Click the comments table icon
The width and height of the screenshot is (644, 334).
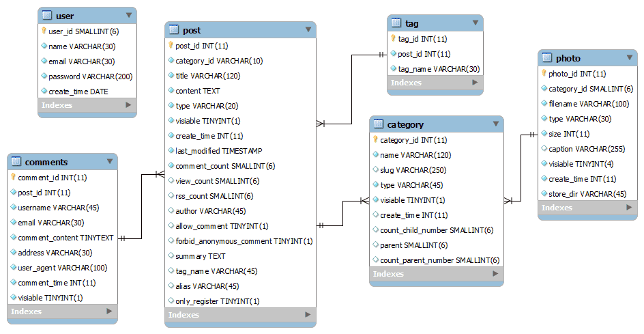(16, 162)
